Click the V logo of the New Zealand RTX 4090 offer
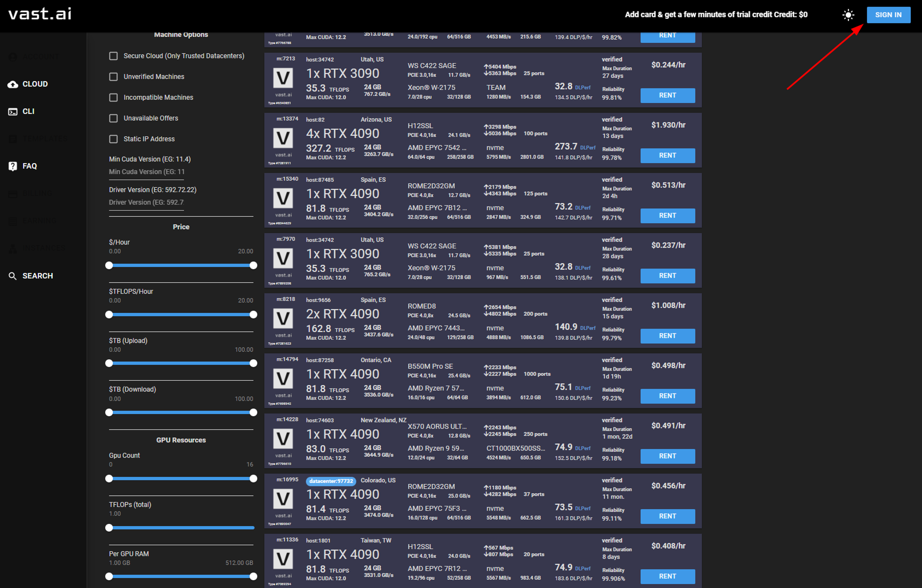Viewport: 922px width, 588px height. point(283,439)
